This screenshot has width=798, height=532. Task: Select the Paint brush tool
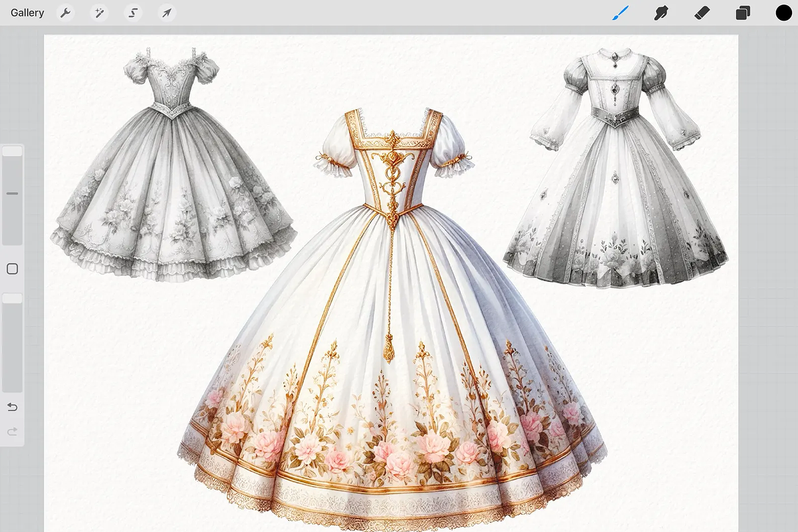620,13
